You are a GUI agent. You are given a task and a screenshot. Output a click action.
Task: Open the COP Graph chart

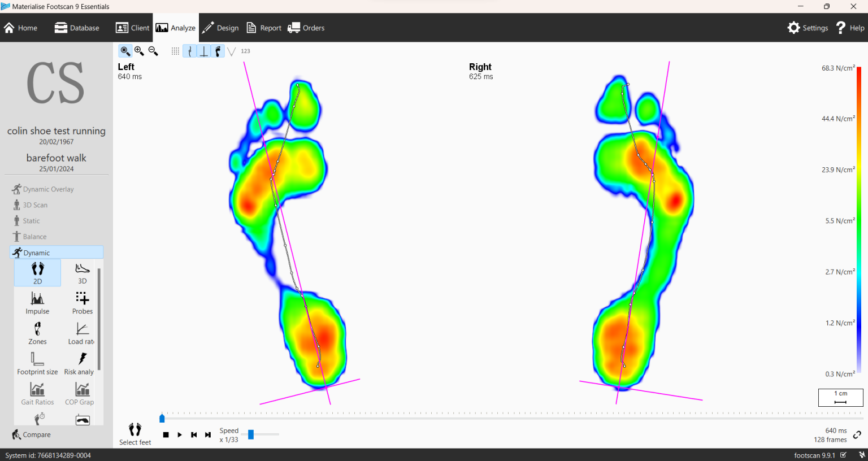pyautogui.click(x=80, y=394)
